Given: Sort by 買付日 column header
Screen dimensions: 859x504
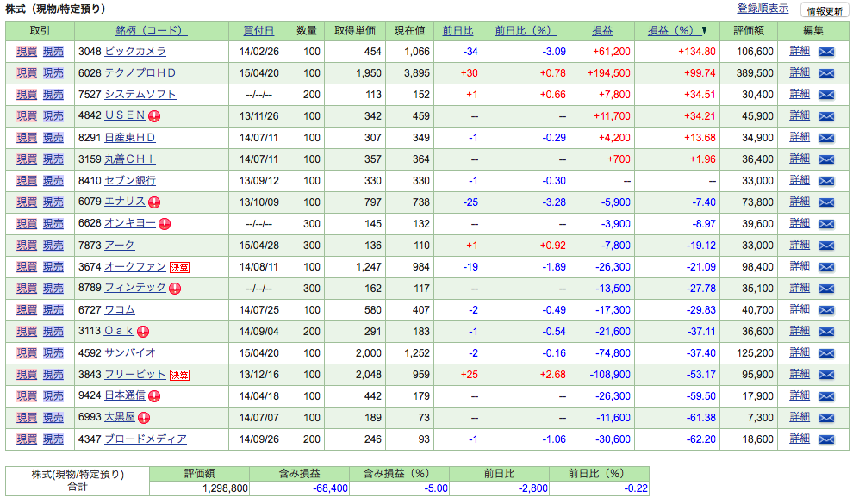Looking at the screenshot, I should click(258, 31).
